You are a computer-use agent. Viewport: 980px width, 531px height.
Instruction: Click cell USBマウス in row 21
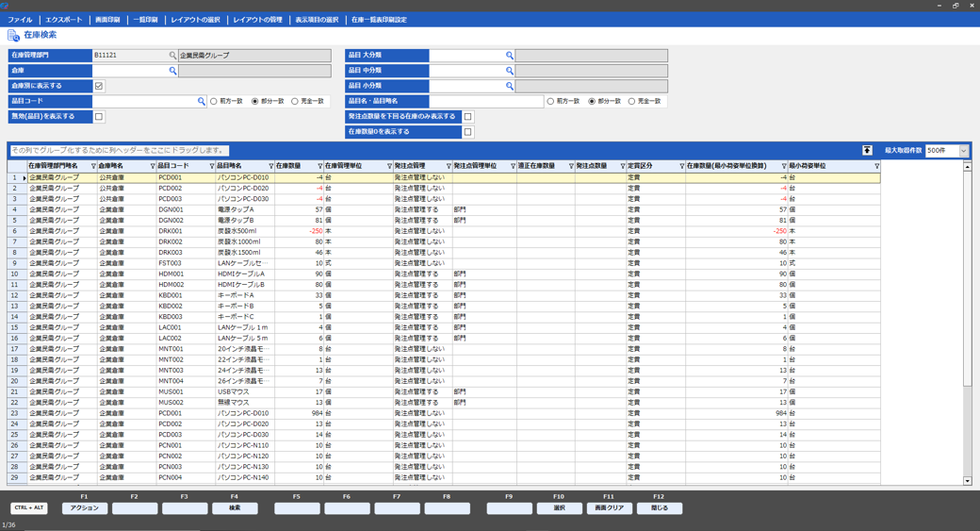click(x=245, y=392)
